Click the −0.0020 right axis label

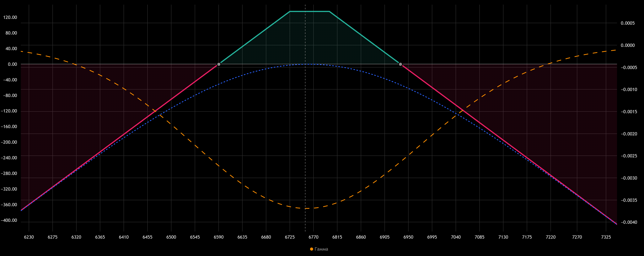pos(629,134)
